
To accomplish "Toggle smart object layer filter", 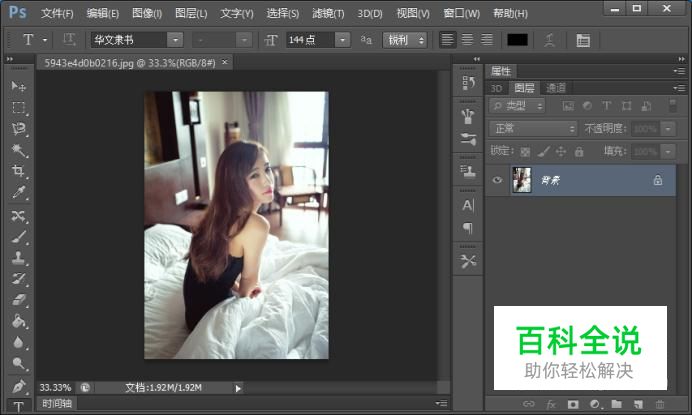I will click(x=646, y=106).
